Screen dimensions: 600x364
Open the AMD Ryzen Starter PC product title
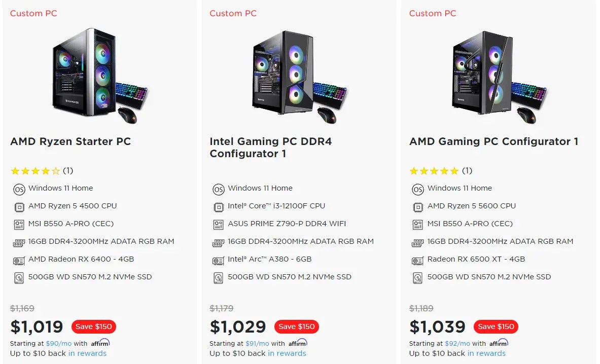pos(70,142)
